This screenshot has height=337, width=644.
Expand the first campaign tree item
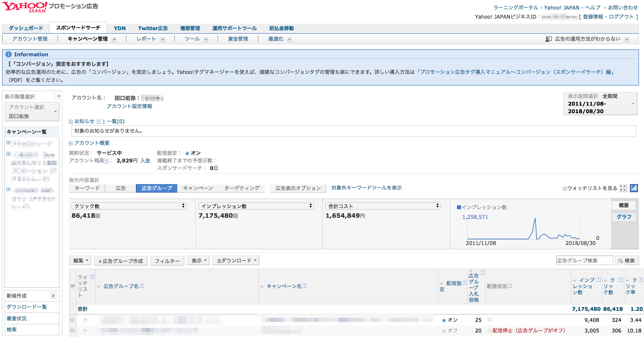point(8,143)
